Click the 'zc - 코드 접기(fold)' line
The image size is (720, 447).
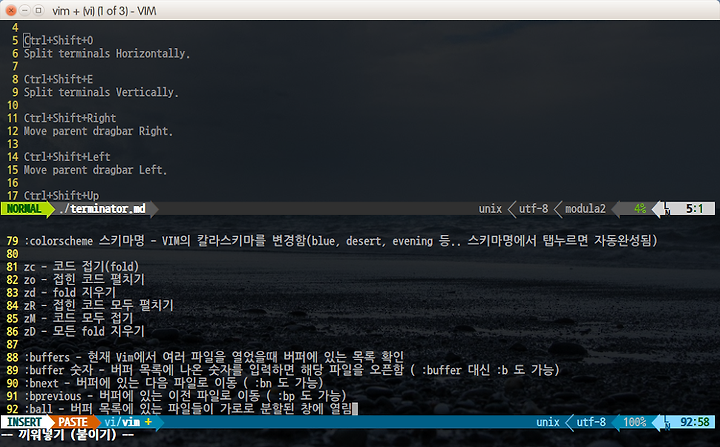click(x=81, y=266)
